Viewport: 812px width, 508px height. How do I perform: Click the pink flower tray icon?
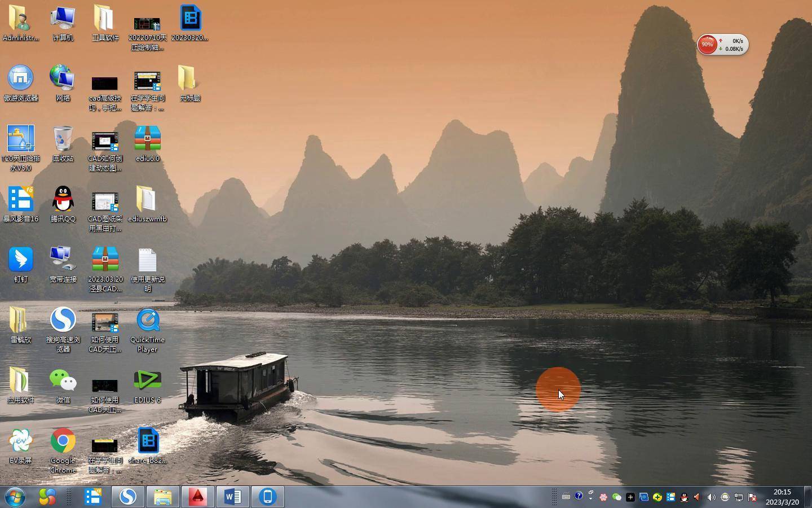point(603,497)
